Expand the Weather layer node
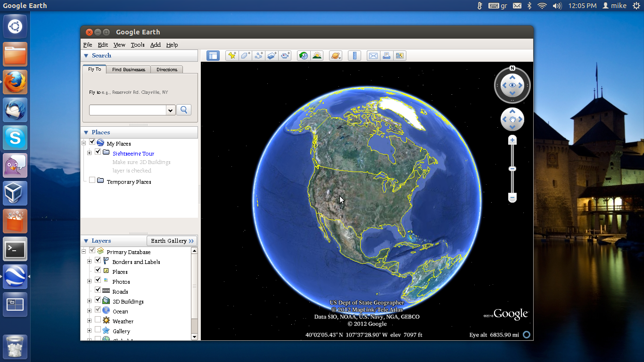Viewport: 644px width, 362px height. [x=89, y=321]
